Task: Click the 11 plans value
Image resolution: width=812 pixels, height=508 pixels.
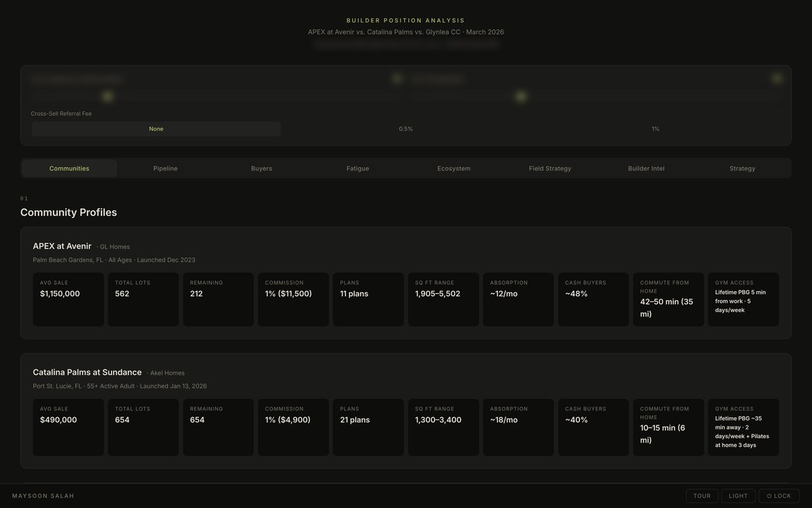Action: 355,294
